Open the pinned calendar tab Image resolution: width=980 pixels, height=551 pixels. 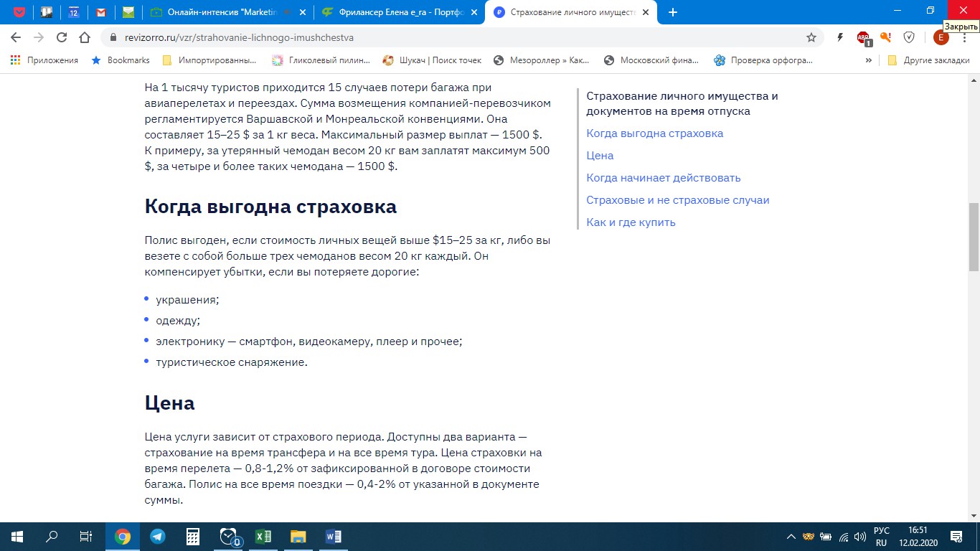click(73, 11)
